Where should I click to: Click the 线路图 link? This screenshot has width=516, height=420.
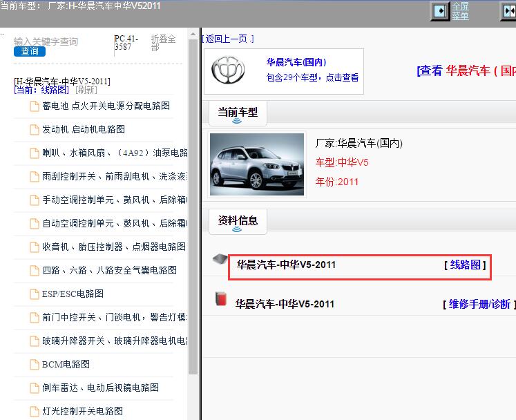[465, 265]
